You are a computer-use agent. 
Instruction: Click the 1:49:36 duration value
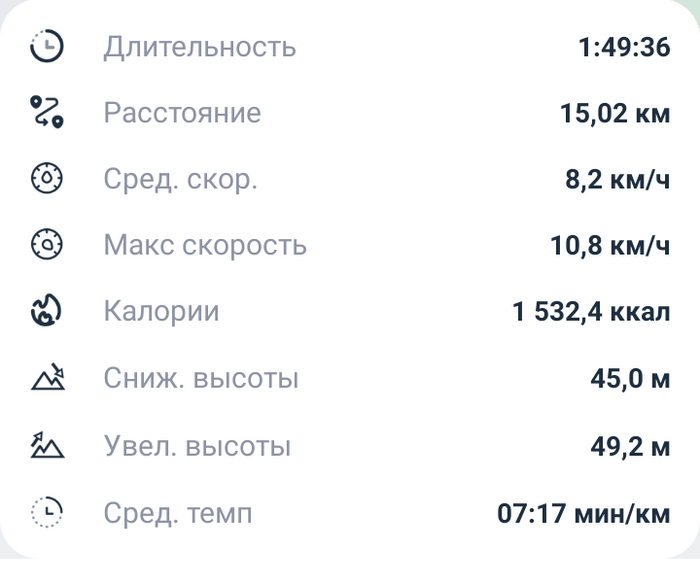623,47
